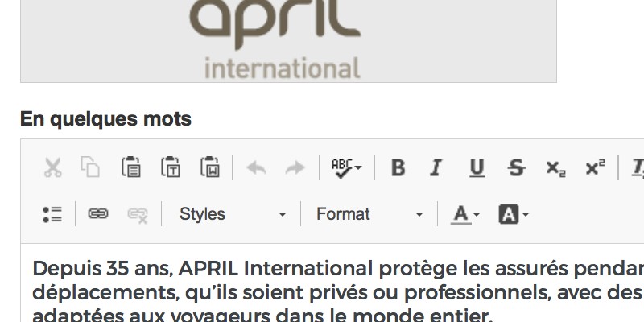Click Paste as plain text icon
644x322 pixels.
click(x=171, y=167)
